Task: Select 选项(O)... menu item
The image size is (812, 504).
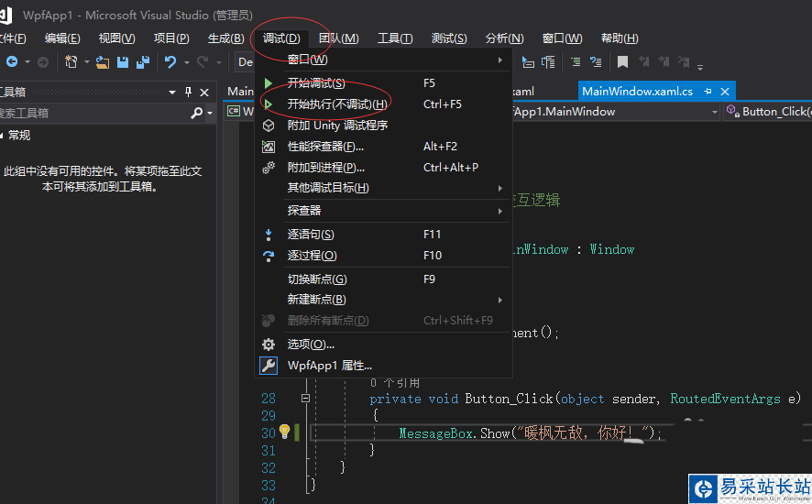Action: point(383,345)
